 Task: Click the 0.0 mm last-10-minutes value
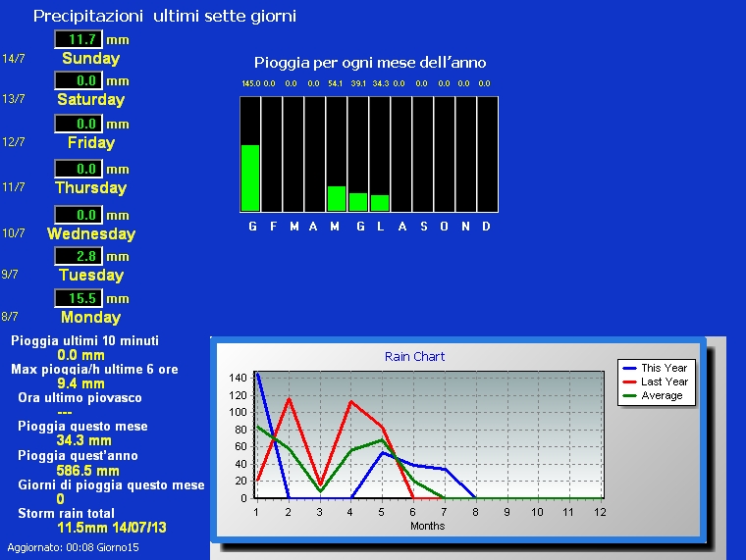coord(80,355)
